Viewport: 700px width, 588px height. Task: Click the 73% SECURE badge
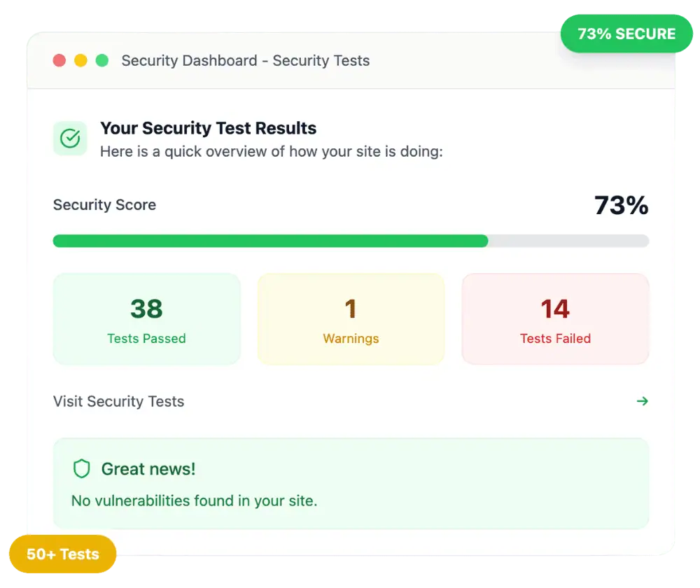pos(626,34)
